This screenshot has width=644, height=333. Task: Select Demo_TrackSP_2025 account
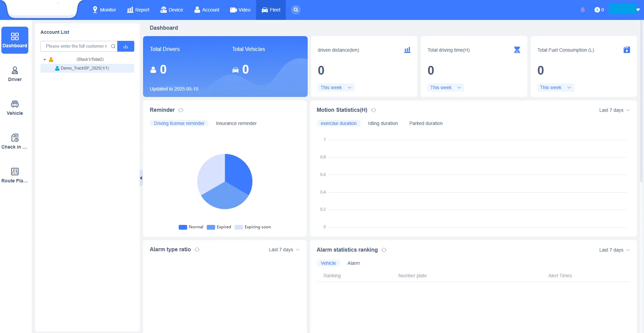pyautogui.click(x=85, y=68)
